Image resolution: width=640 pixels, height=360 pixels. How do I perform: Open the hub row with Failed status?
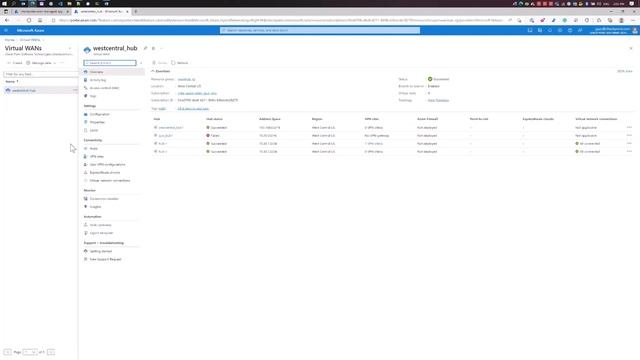coord(166,136)
